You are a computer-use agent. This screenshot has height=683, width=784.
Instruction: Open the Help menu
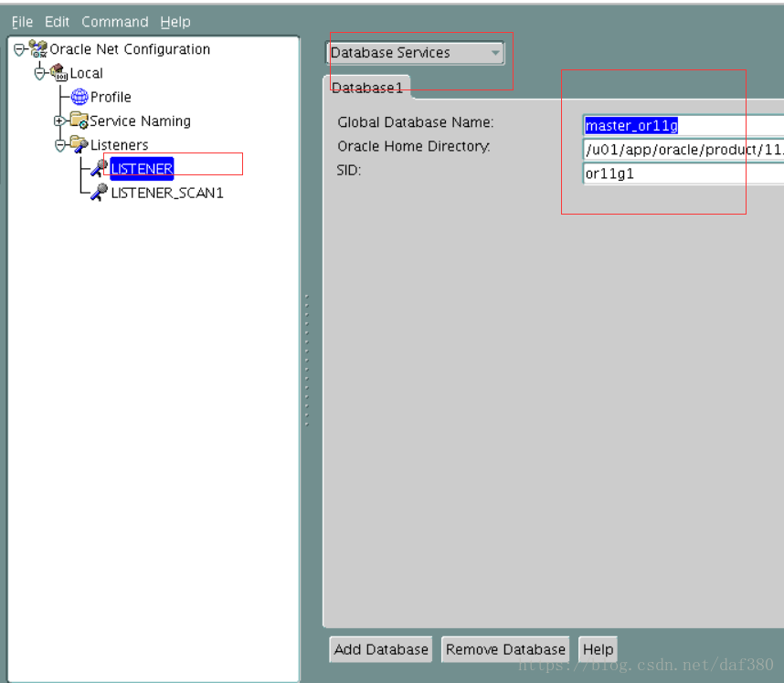coord(175,22)
